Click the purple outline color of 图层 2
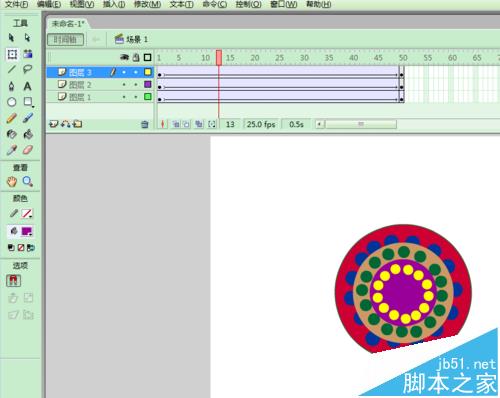The width and height of the screenshot is (500, 398). coord(148,84)
